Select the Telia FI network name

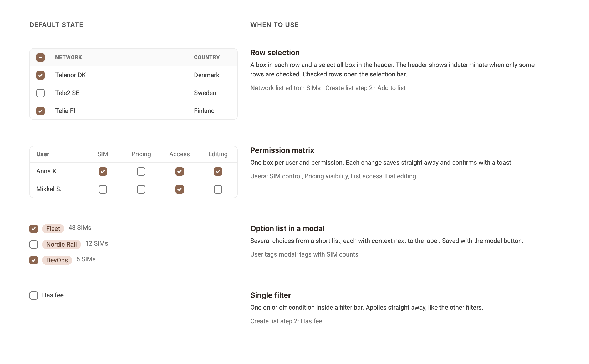[65, 111]
